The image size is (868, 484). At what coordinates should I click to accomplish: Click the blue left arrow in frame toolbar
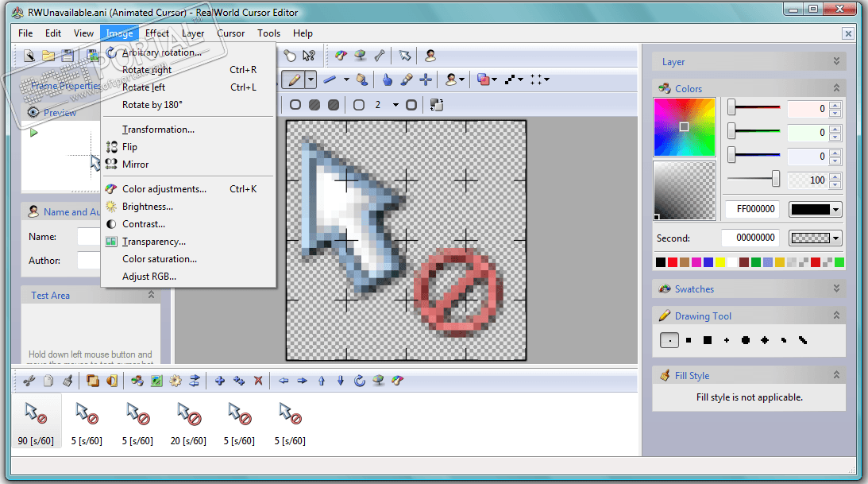click(x=284, y=381)
